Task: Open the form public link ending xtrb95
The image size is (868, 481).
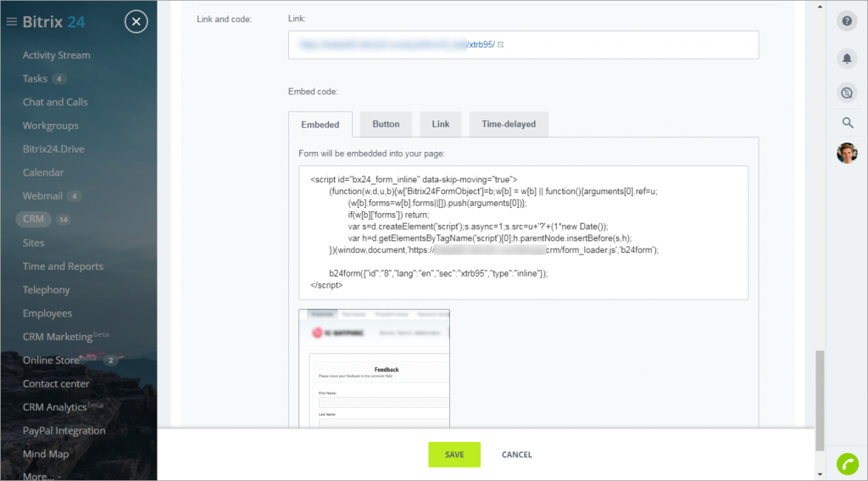Action: 397,45
